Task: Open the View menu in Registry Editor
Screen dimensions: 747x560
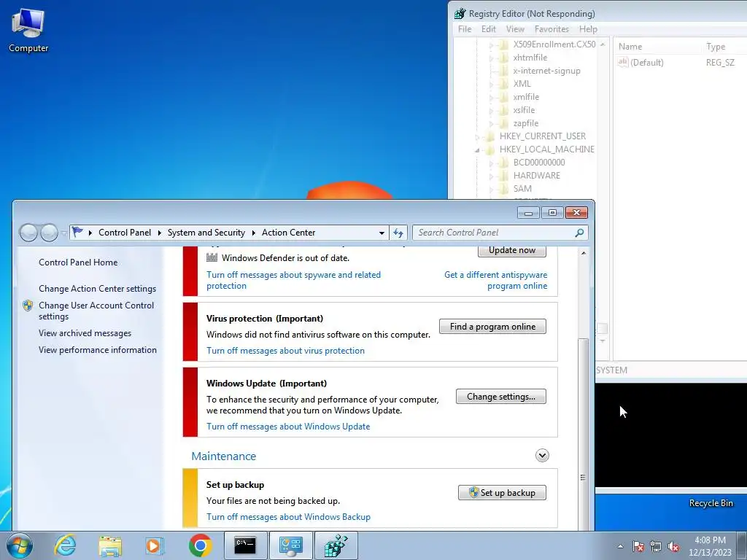Action: point(515,29)
